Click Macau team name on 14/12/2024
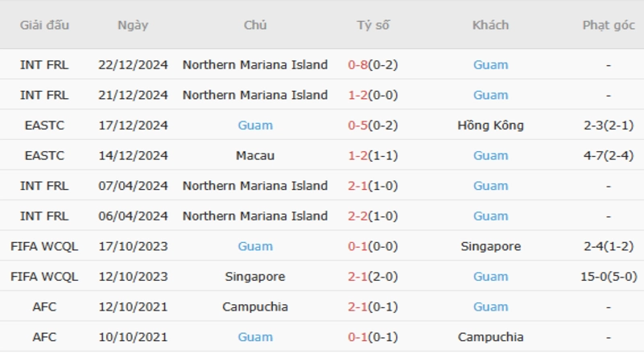The image size is (644, 362). coord(255,156)
